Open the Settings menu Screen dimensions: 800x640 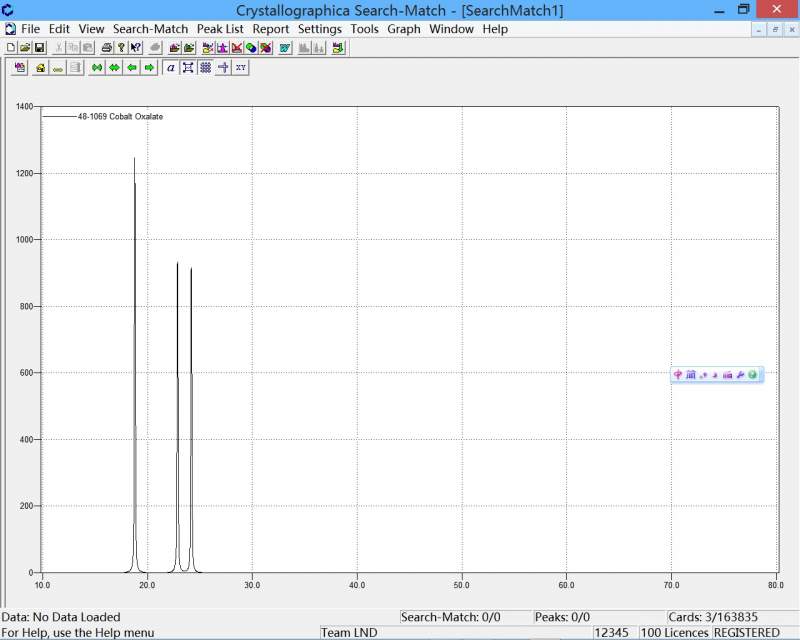pyautogui.click(x=320, y=29)
